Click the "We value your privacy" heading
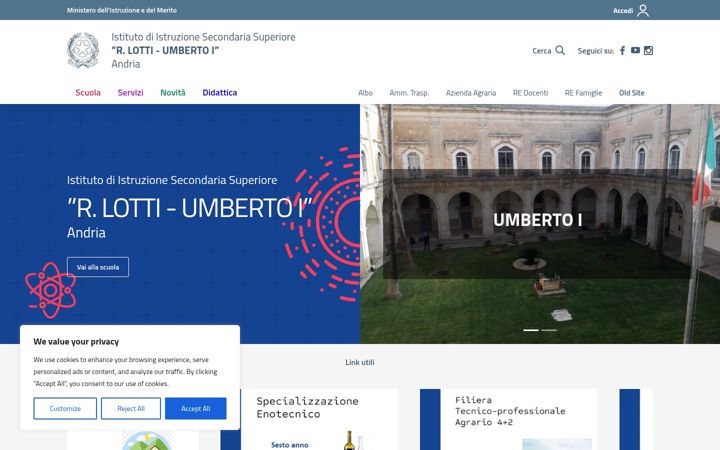Viewport: 720px width, 450px height. coord(76,342)
